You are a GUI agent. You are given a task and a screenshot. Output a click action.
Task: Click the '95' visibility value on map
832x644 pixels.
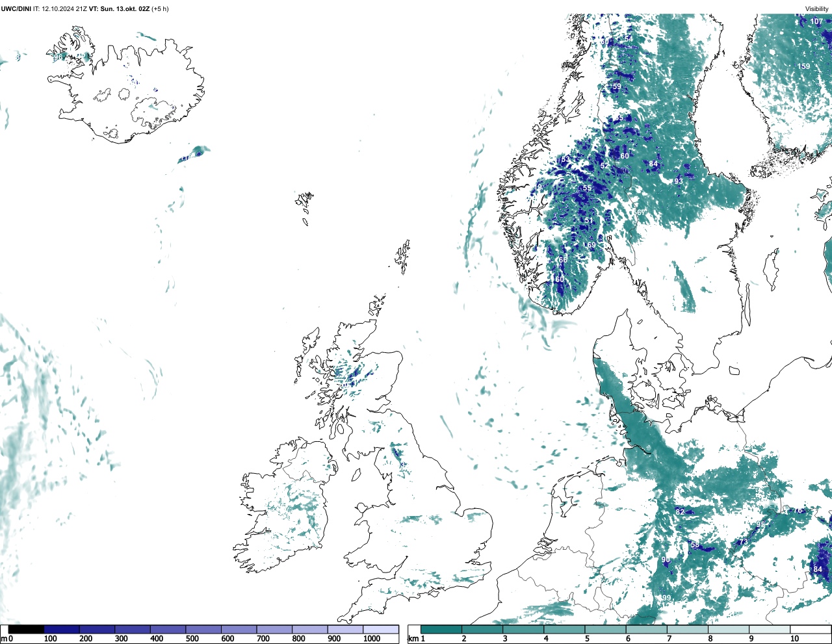click(x=760, y=524)
